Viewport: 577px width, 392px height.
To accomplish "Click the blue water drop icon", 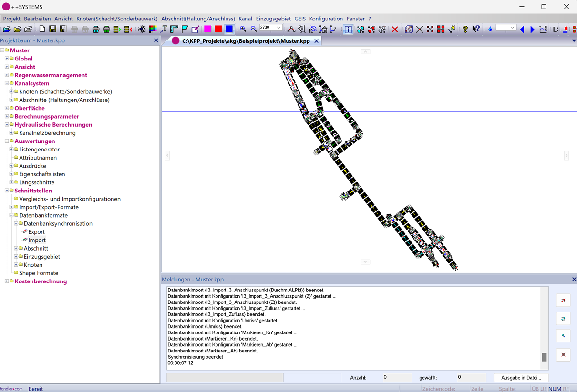I will [x=490, y=30].
